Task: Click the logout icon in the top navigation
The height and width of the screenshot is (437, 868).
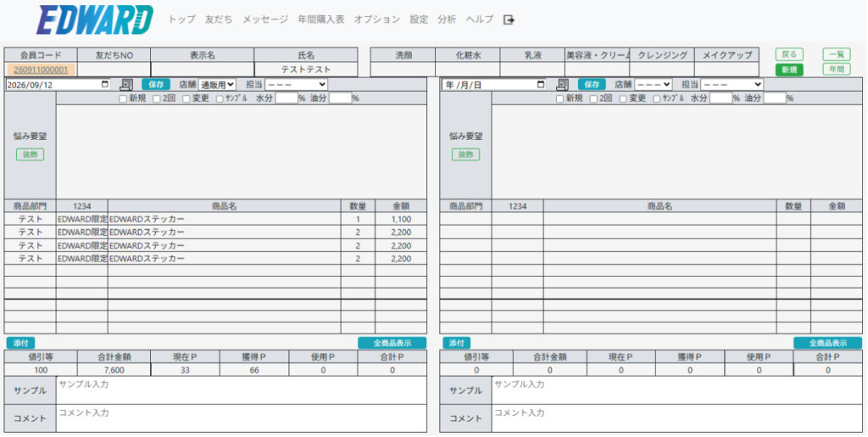Action: 509,20
